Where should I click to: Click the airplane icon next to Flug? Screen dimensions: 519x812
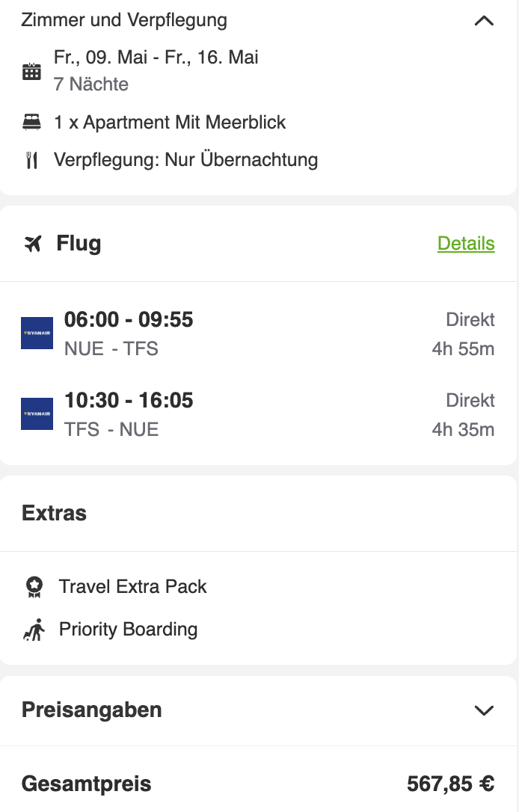(33, 243)
